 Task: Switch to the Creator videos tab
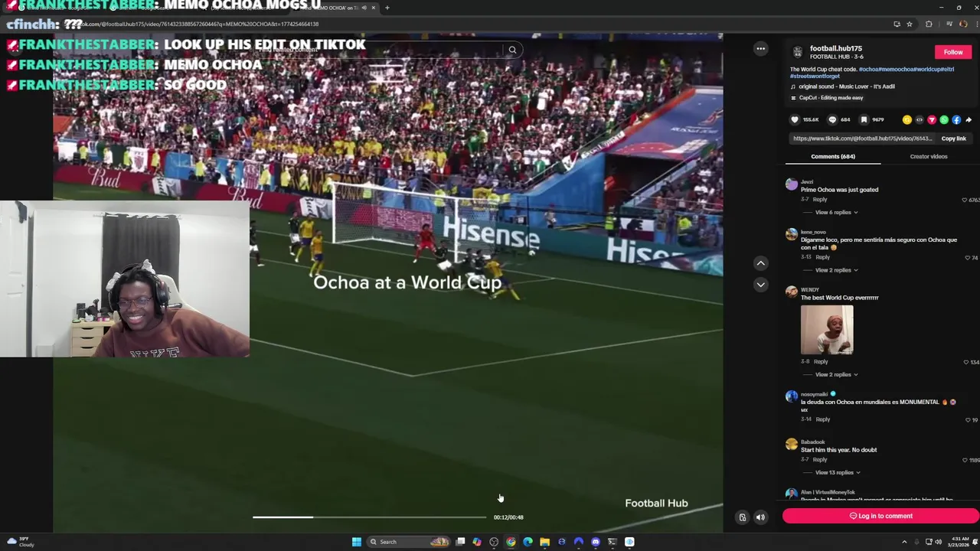(x=929, y=156)
